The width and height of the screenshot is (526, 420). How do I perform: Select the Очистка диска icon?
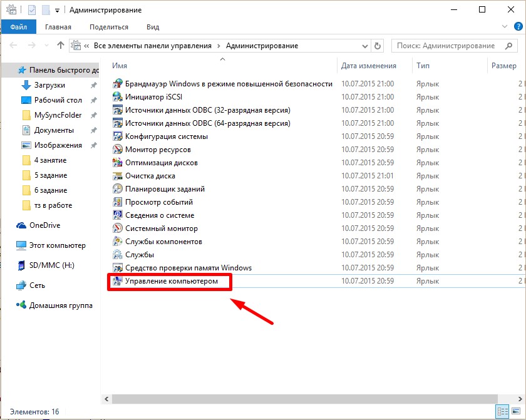[x=117, y=176]
